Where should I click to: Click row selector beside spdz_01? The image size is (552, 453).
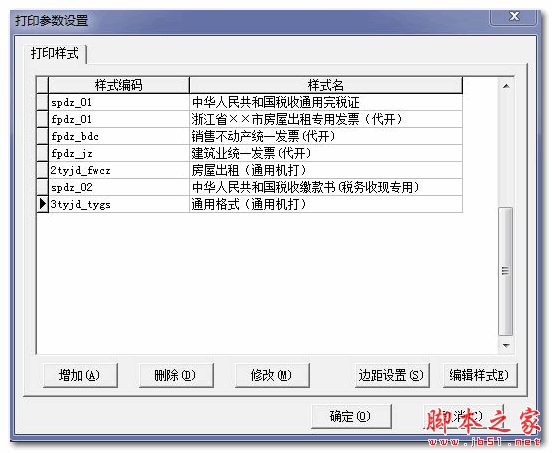pos(43,102)
